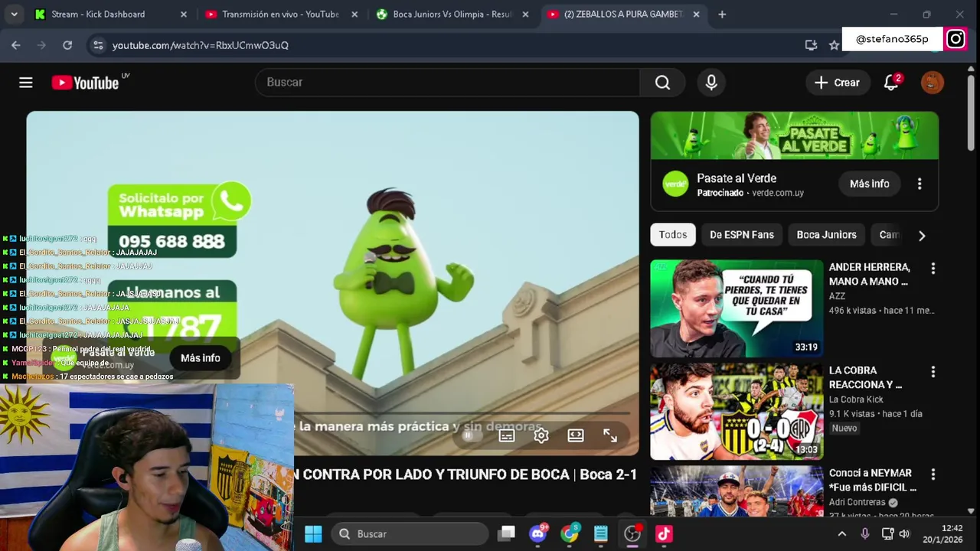Open the LA COBRA REACCIONA thumbnail
The image size is (980, 551).
tap(737, 411)
